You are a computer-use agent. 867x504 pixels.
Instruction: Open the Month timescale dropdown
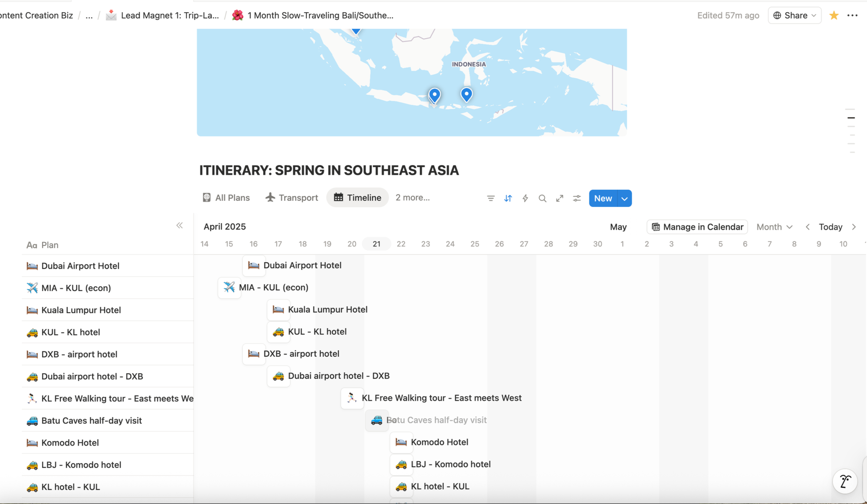tap(774, 227)
